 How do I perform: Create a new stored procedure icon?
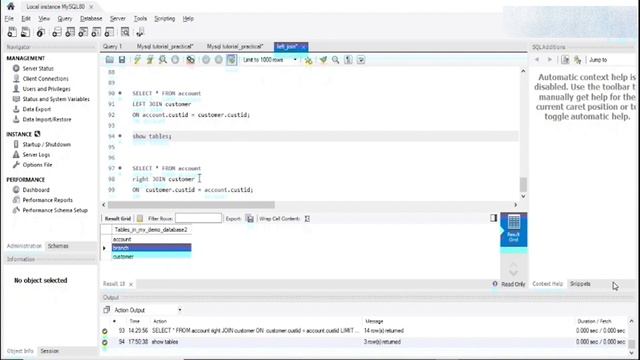tap(96, 32)
